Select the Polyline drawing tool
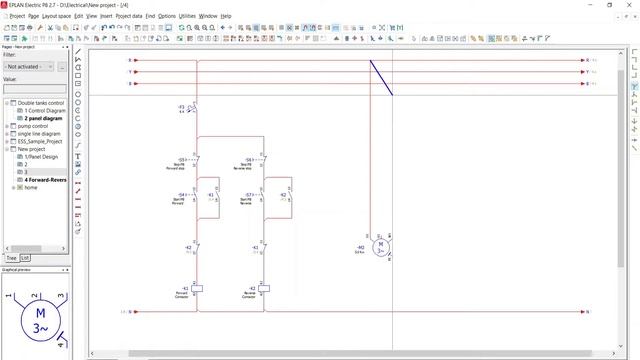This screenshot has width=640, height=360. coord(78,60)
